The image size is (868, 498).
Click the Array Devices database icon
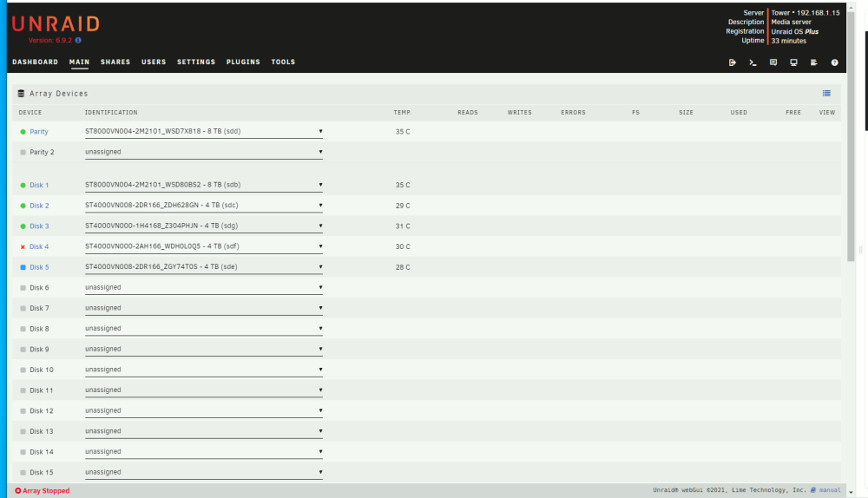pos(21,94)
